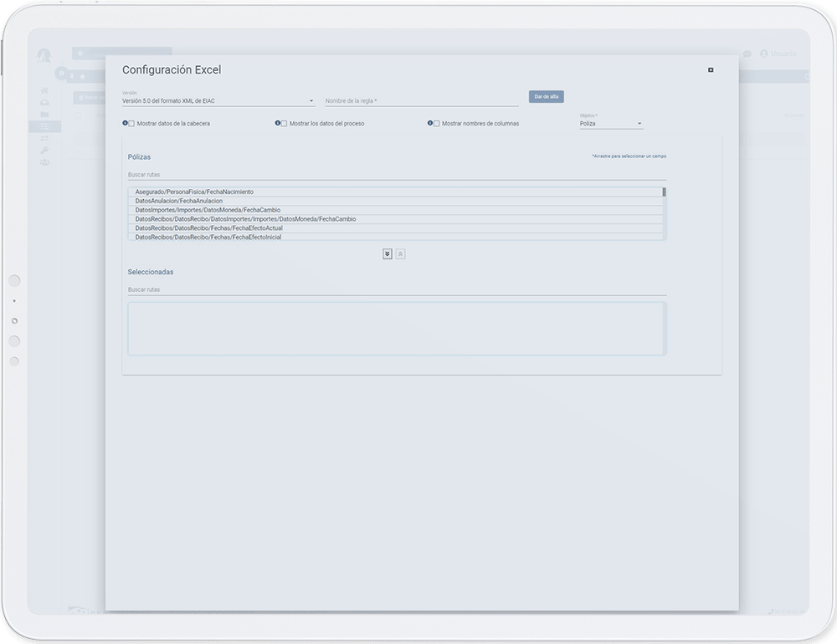The image size is (837, 644).
Task: Close the Configuración Excel dialog
Action: 711,70
